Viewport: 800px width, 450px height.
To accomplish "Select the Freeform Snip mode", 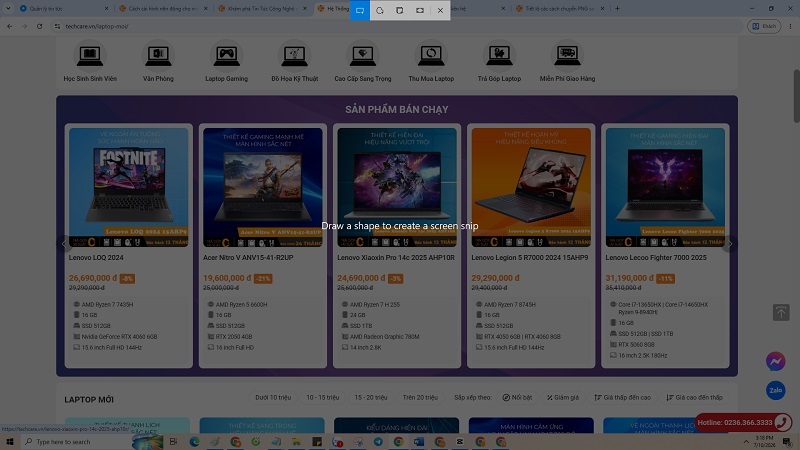I will point(380,10).
